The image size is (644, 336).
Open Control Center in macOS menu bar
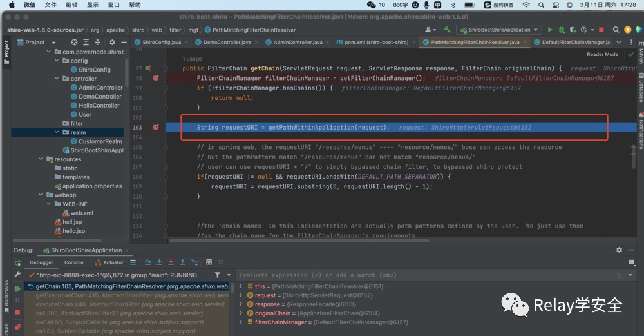[x=556, y=5]
